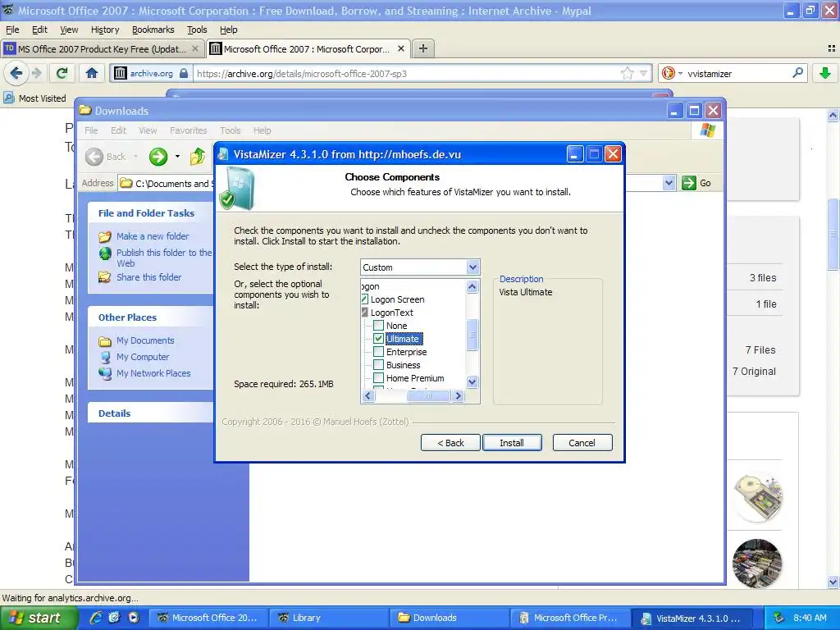
Task: Click the < Back button in VistaMizer
Action: (450, 443)
